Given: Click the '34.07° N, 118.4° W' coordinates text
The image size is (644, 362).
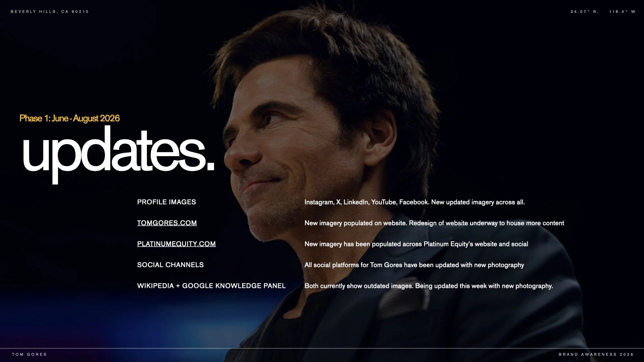Looking at the screenshot, I should 603,12.
